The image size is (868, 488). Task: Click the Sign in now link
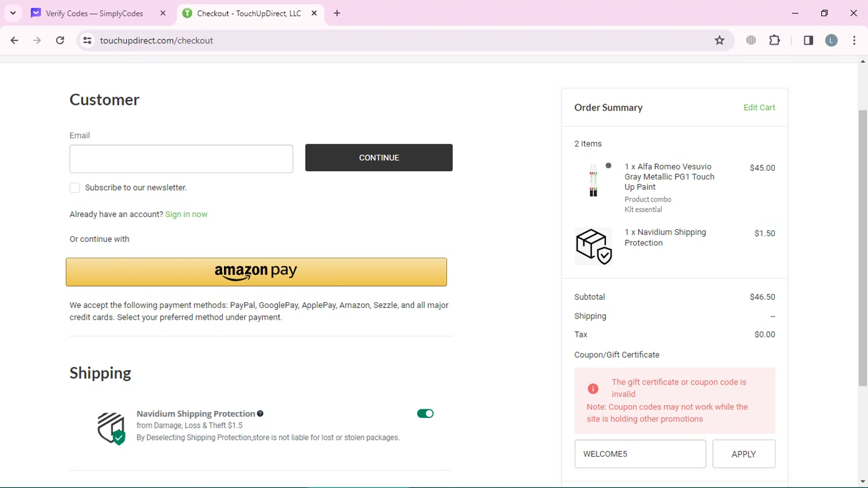pyautogui.click(x=186, y=214)
